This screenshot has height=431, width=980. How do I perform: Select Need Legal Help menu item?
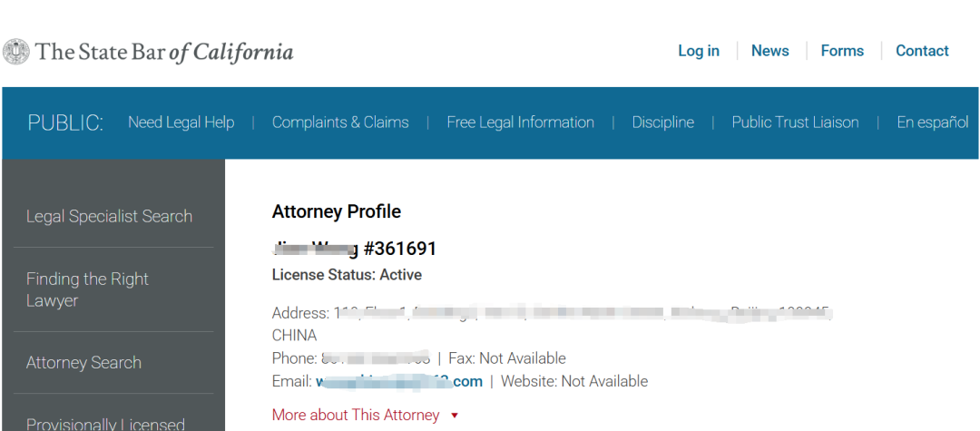tap(181, 122)
